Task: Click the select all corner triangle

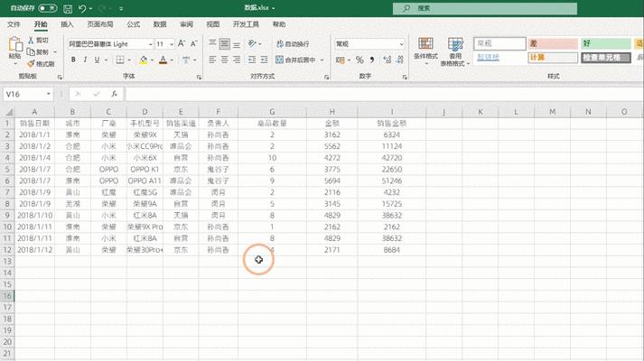Action: 8,112
